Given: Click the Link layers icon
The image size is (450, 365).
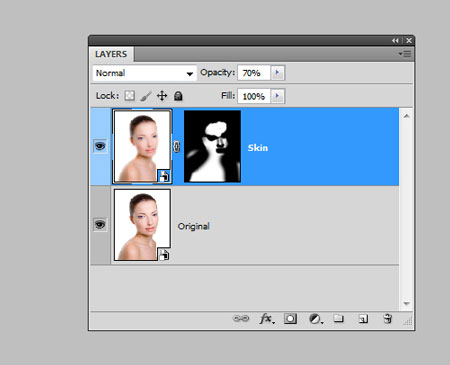Looking at the screenshot, I should [x=241, y=318].
